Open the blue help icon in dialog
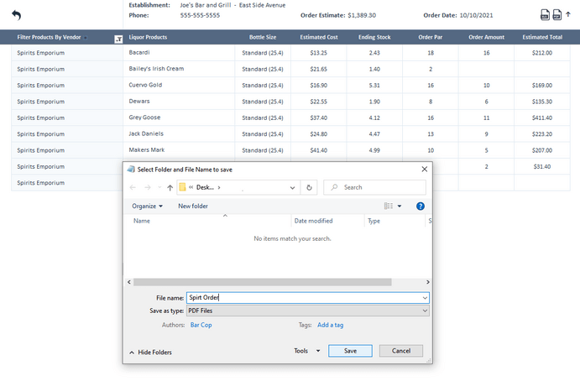Viewport: 580px width, 392px height. click(421, 206)
